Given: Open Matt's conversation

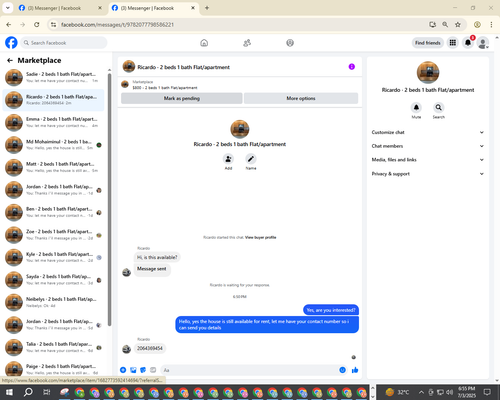Looking at the screenshot, I should click(x=53, y=167).
